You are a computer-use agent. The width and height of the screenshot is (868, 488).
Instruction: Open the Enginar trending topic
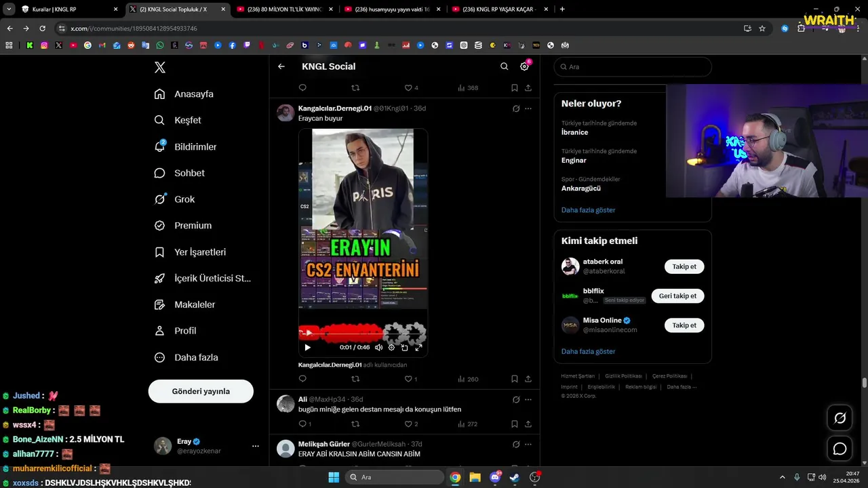click(x=574, y=161)
